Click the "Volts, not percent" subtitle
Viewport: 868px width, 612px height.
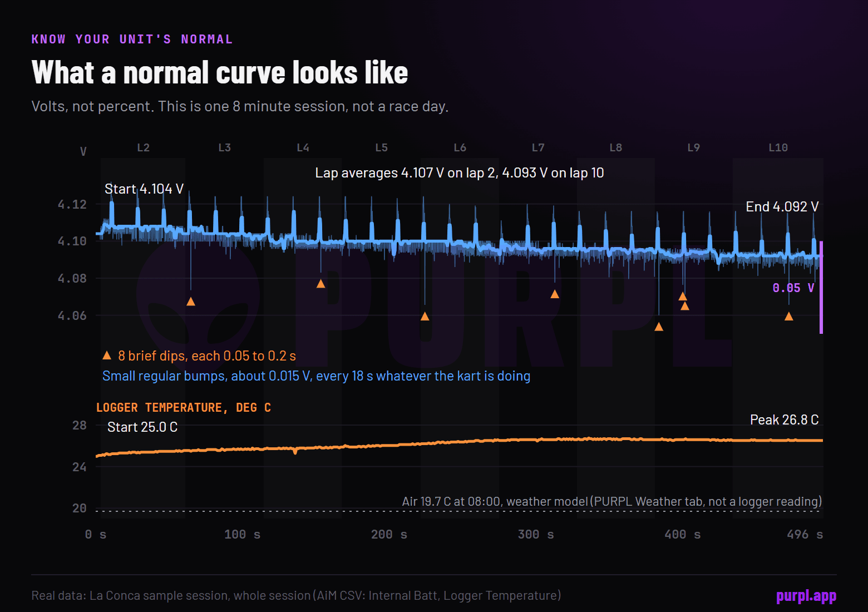click(x=240, y=106)
